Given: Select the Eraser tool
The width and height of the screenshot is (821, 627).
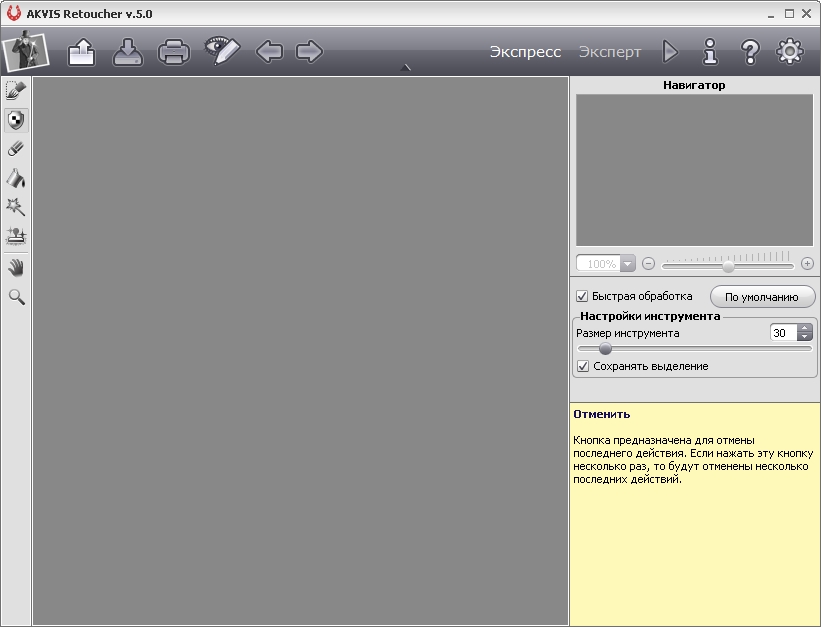Looking at the screenshot, I should click(16, 149).
